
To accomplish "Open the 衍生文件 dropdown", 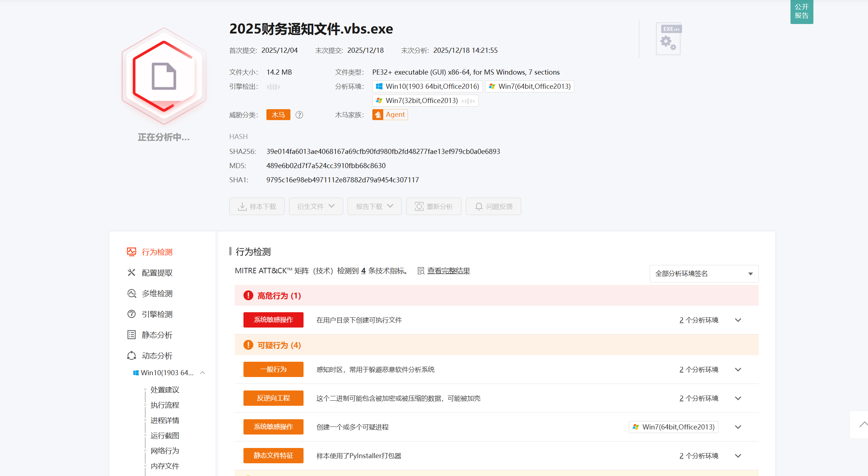I will (316, 206).
